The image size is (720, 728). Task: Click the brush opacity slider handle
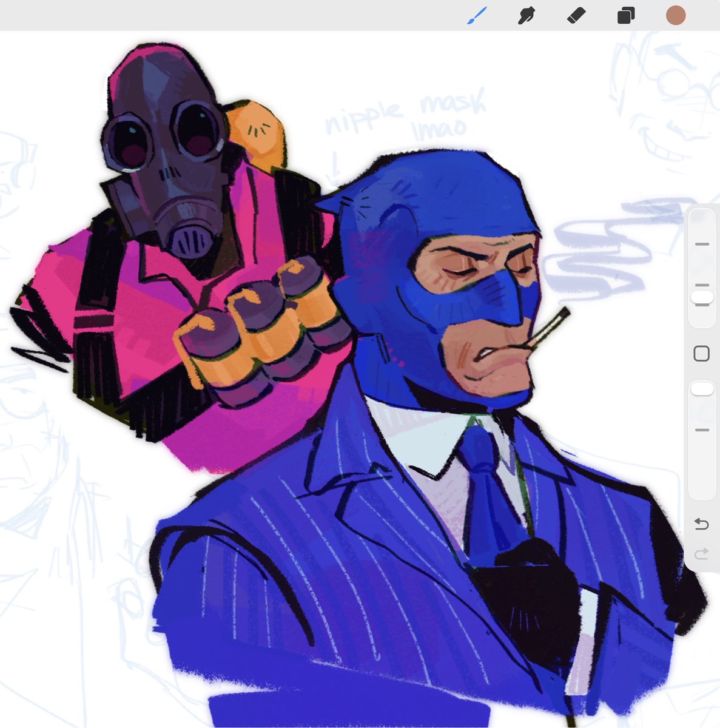click(x=702, y=389)
